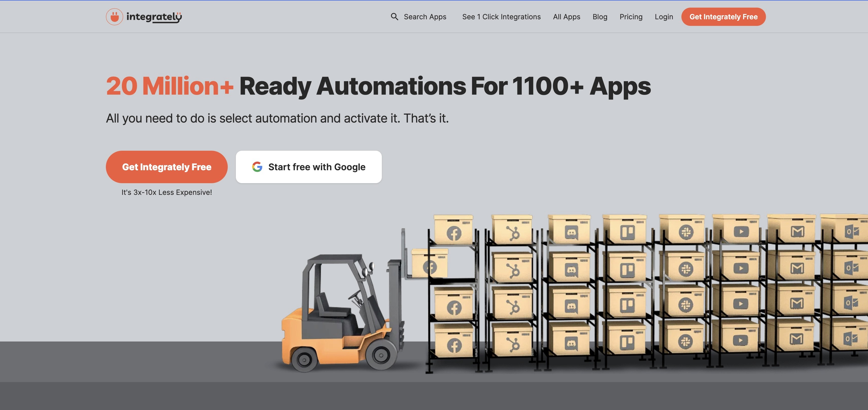Open See 1 Click Integrations menu
The width and height of the screenshot is (868, 410).
click(501, 17)
